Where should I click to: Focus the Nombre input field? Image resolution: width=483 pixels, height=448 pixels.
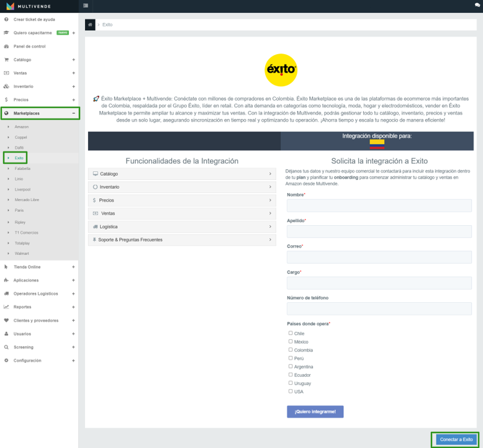pyautogui.click(x=379, y=205)
